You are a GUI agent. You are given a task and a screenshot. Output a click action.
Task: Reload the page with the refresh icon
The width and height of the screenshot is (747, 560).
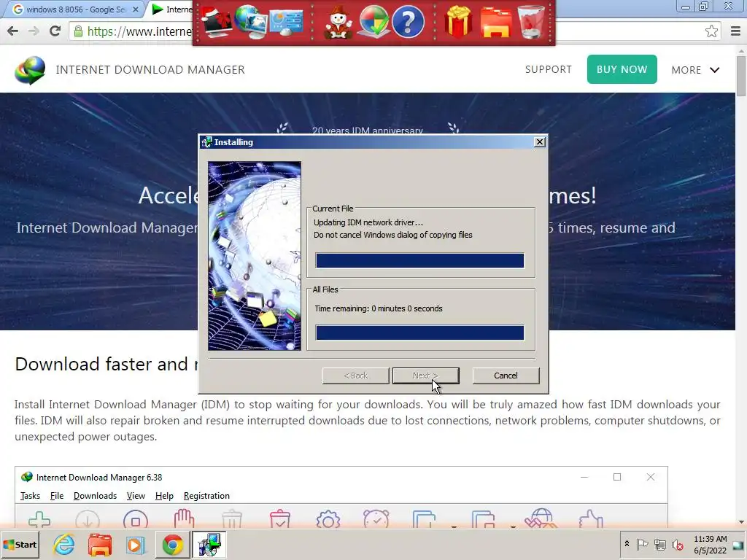[x=55, y=31]
